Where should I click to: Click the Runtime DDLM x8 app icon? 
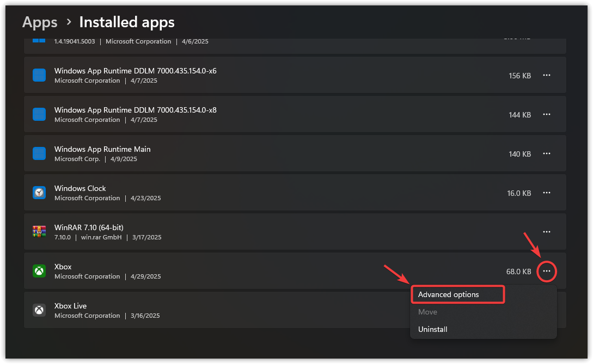point(39,114)
